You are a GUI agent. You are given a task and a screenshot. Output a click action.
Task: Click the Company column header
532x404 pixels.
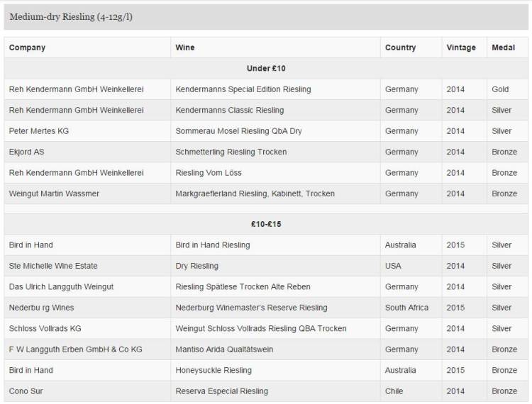[x=27, y=47]
